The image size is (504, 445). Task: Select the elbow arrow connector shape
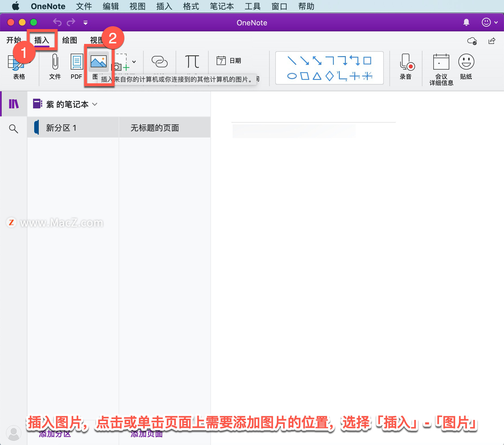(342, 60)
